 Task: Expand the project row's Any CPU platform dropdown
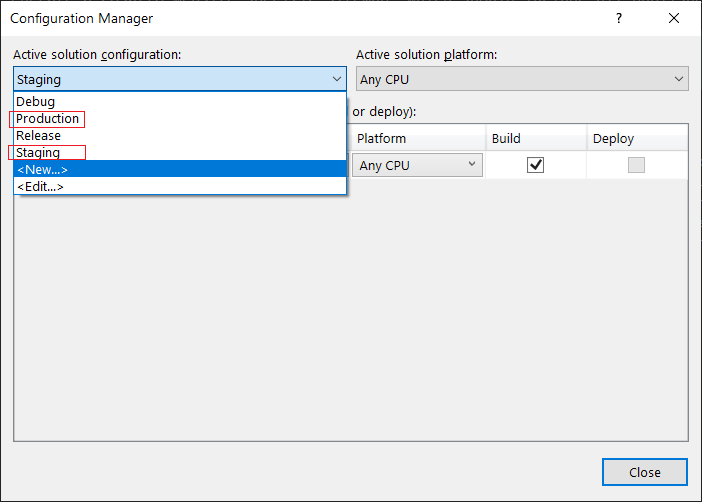417,165
